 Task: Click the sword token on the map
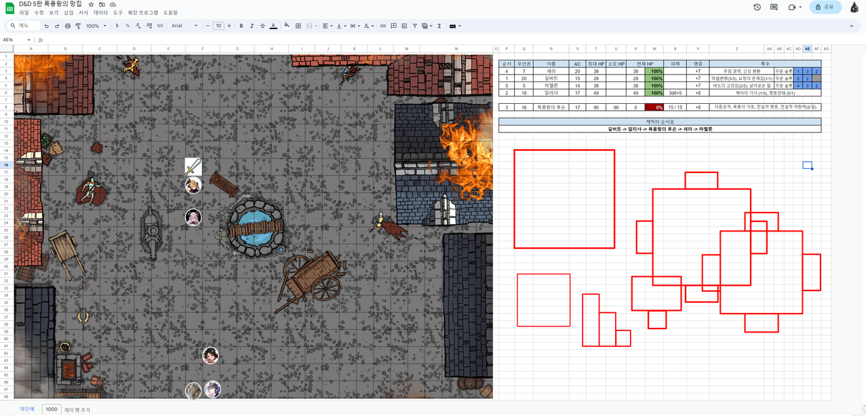tap(193, 167)
